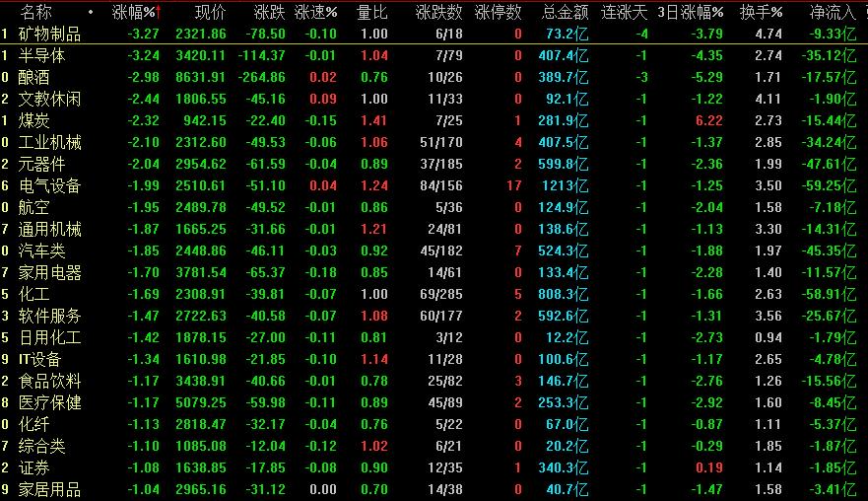Click 酿酒 price value 8631.91
This screenshot has height=501, width=868.
click(201, 77)
